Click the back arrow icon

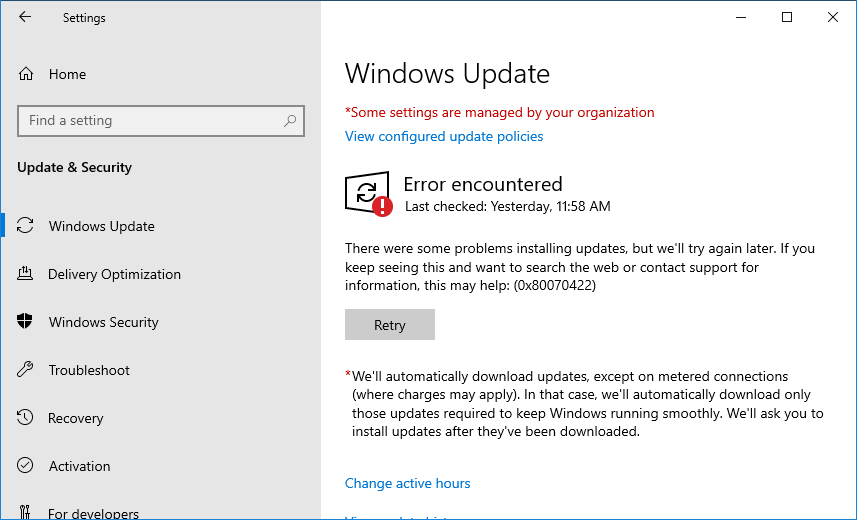click(x=25, y=17)
